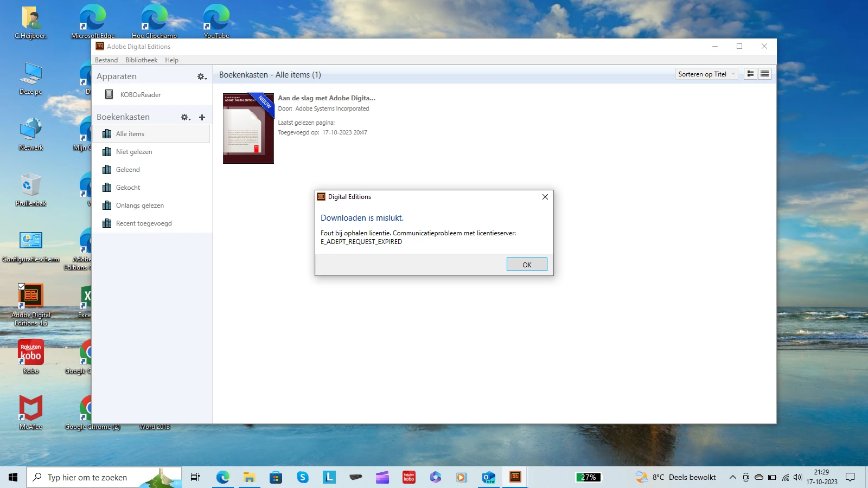Open Prullenbak desktop icon
The width and height of the screenshot is (868, 488).
pyautogui.click(x=31, y=190)
